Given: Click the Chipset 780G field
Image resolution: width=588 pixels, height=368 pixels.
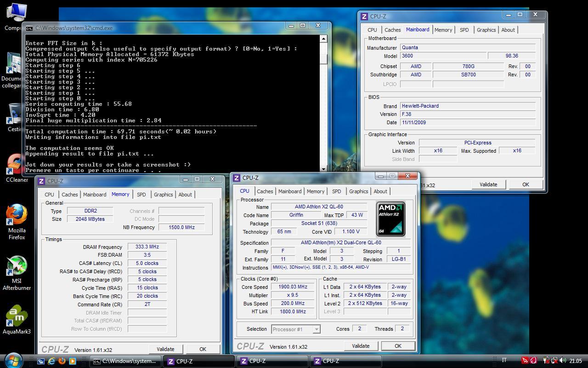Looking at the screenshot, I should pos(468,66).
